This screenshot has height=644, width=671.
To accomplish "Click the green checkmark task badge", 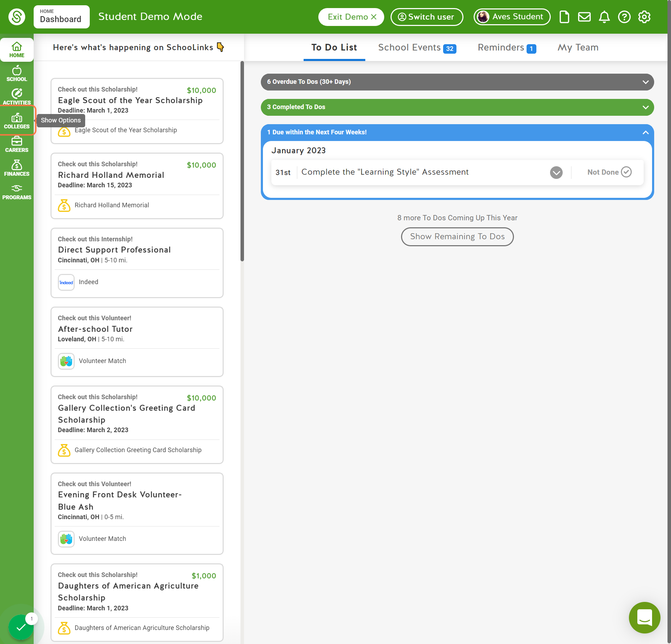I will pos(21,627).
